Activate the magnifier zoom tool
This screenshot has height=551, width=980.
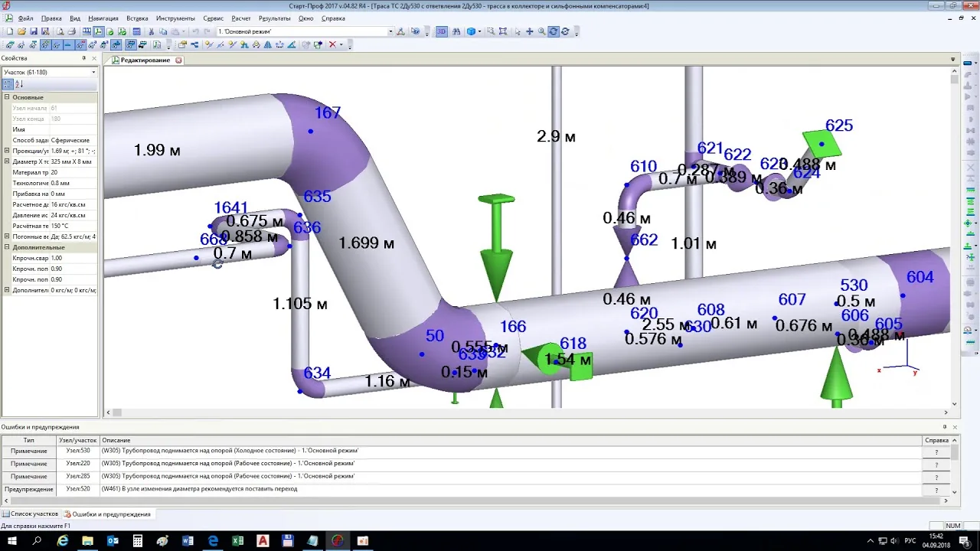pyautogui.click(x=541, y=31)
